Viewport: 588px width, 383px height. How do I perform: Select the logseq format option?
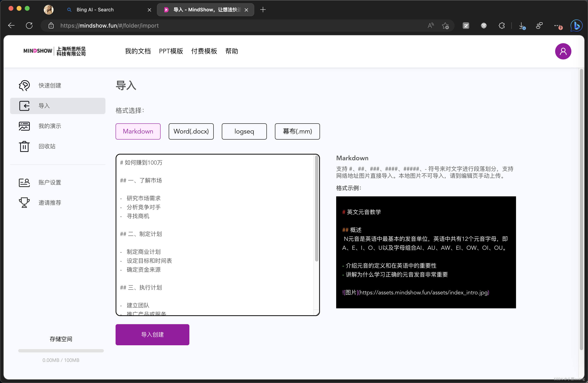click(x=244, y=131)
